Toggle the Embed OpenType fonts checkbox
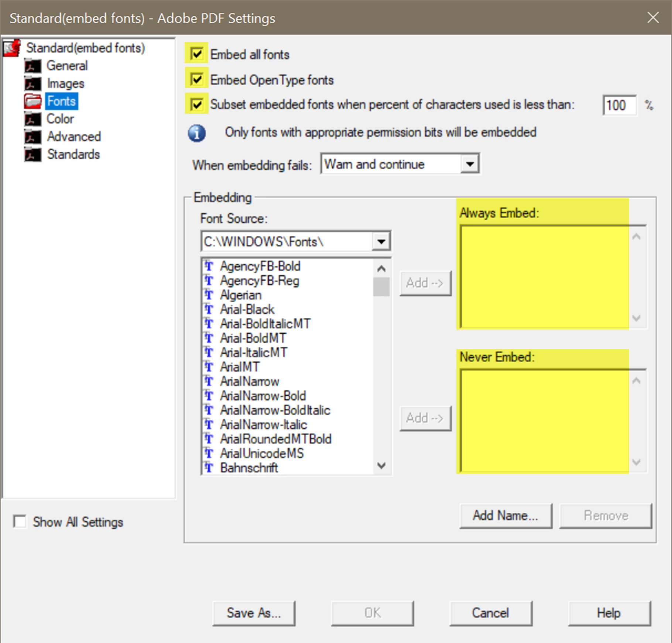The width and height of the screenshot is (672, 643). click(197, 79)
